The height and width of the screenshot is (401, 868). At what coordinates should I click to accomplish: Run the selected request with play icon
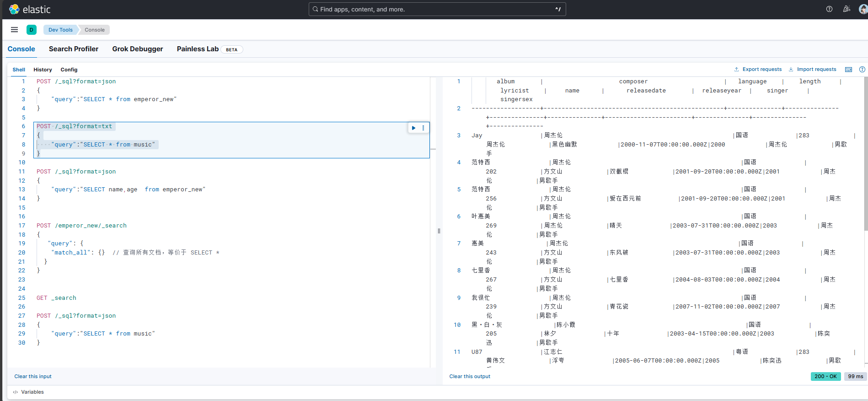[413, 128]
